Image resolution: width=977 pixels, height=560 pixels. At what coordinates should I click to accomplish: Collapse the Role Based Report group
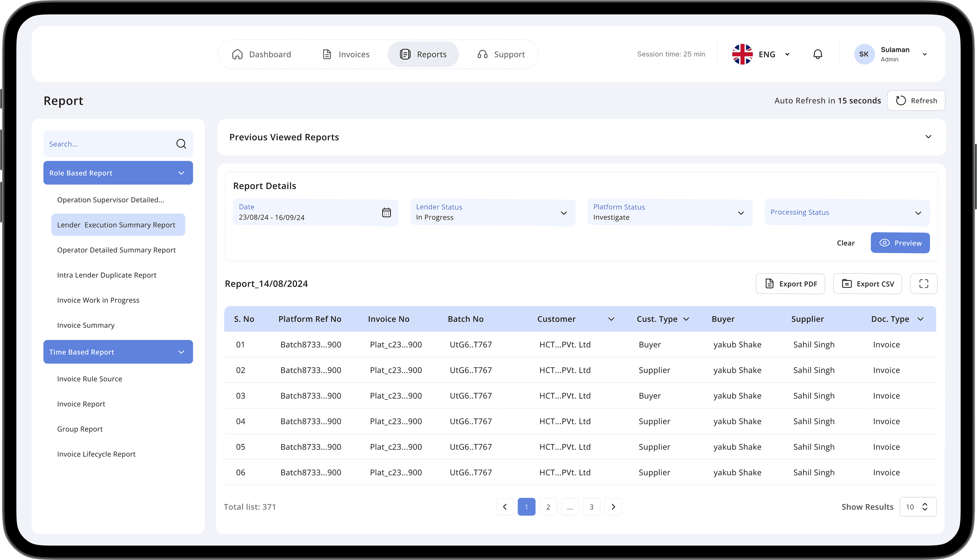181,173
